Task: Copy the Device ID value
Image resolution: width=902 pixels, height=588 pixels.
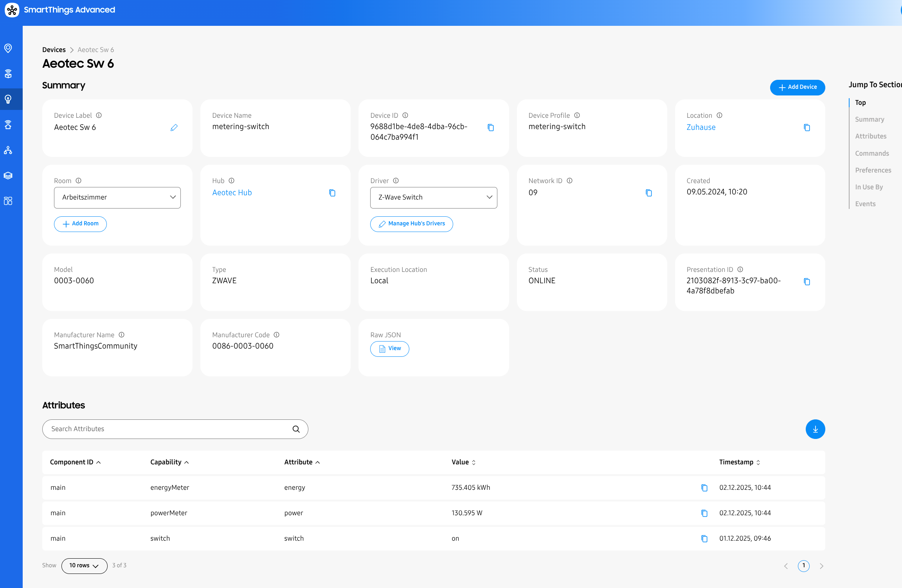Action: (491, 128)
